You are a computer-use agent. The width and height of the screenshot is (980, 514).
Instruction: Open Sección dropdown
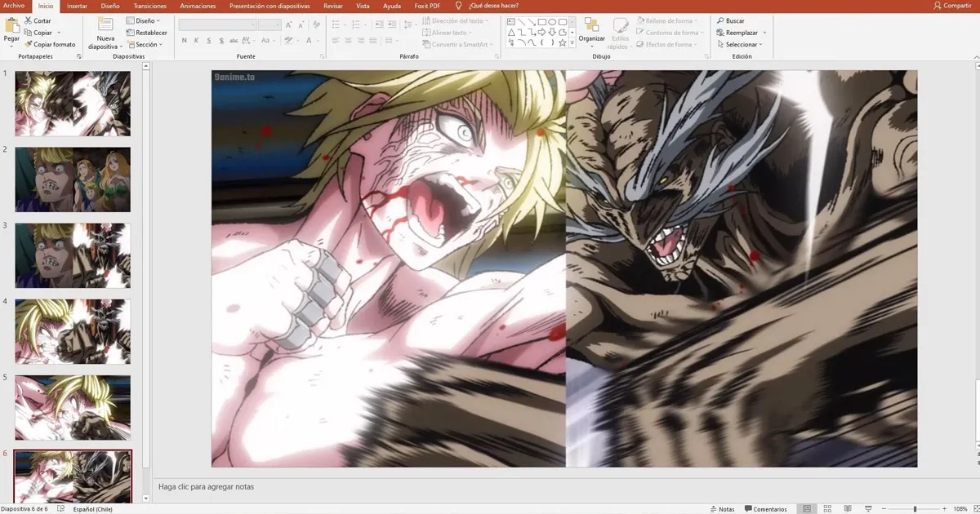tap(143, 45)
